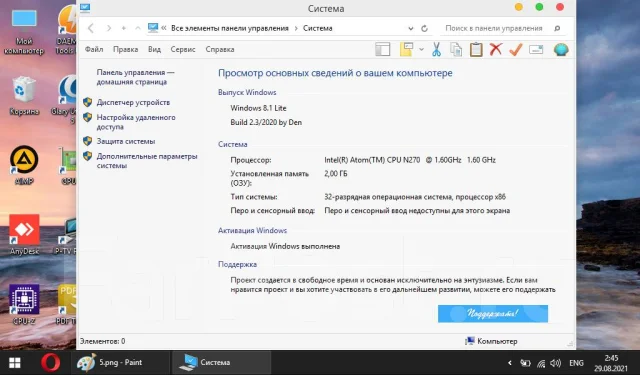Open Защита системы link
Screen dimensions: 640x375
coord(126,141)
